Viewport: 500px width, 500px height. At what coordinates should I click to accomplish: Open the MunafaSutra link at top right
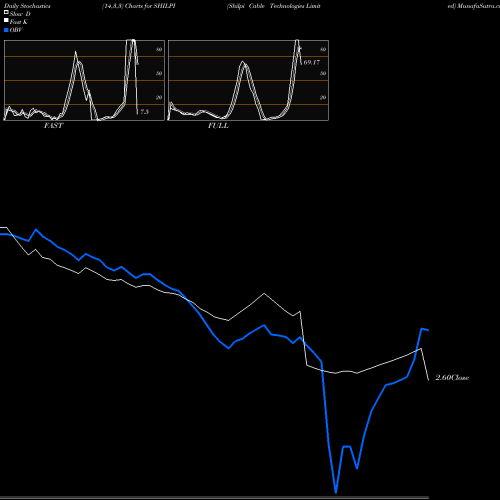point(474,6)
